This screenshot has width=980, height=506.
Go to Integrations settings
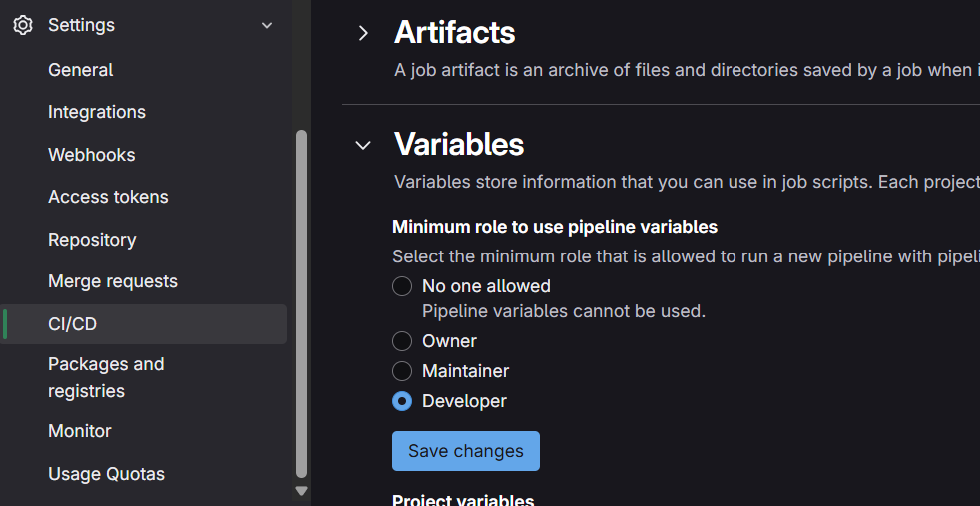point(97,112)
